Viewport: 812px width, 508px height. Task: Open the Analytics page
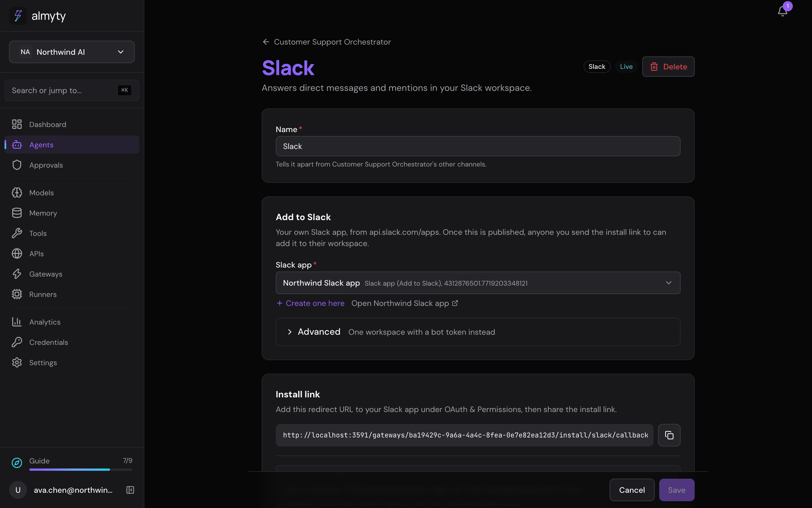coord(72,322)
